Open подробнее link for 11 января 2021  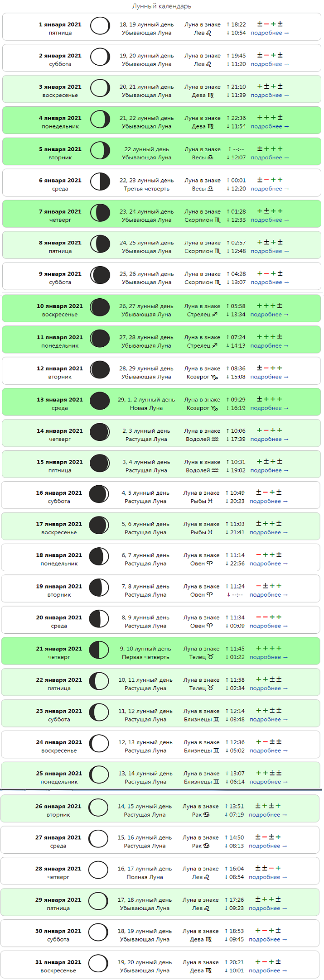[x=270, y=346]
